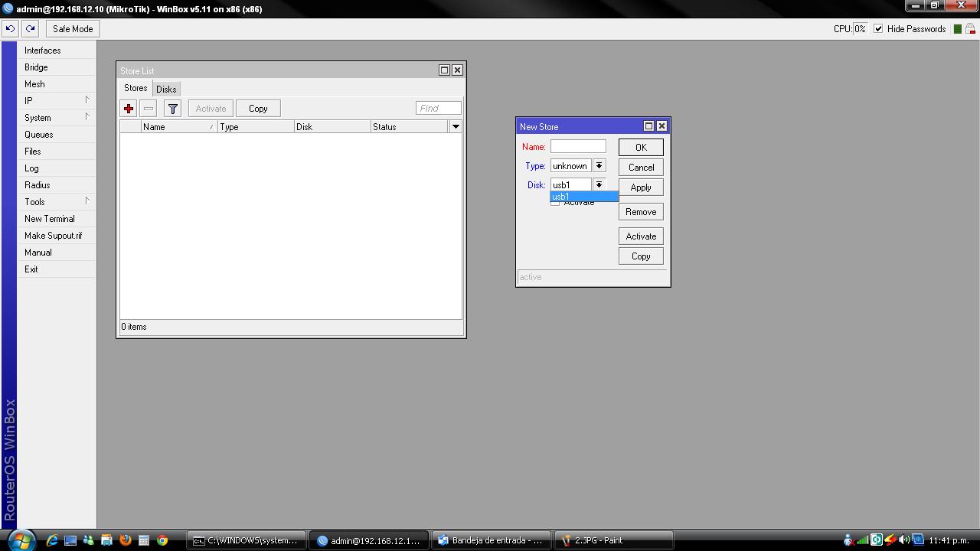The height and width of the screenshot is (551, 980).
Task: Click the Show Desktop quick launch icon
Action: click(x=70, y=540)
